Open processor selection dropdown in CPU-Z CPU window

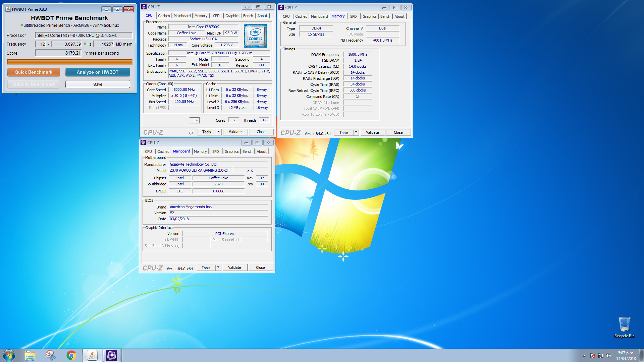197,120
